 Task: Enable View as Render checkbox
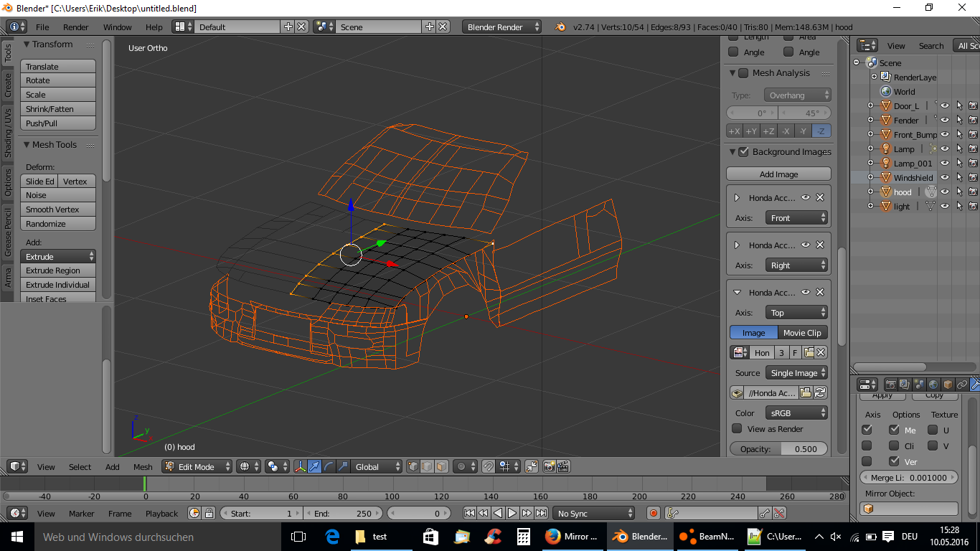click(736, 428)
